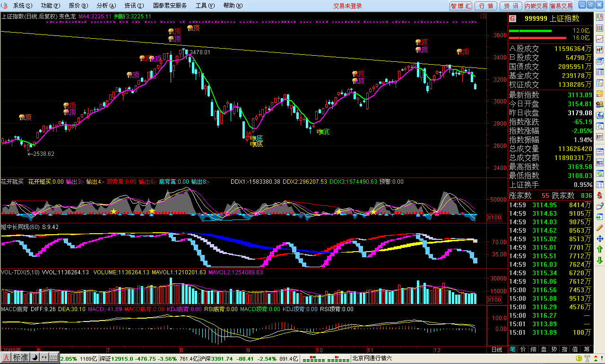Click the multi-window layout icon
The width and height of the screenshot is (605, 364).
point(599,184)
